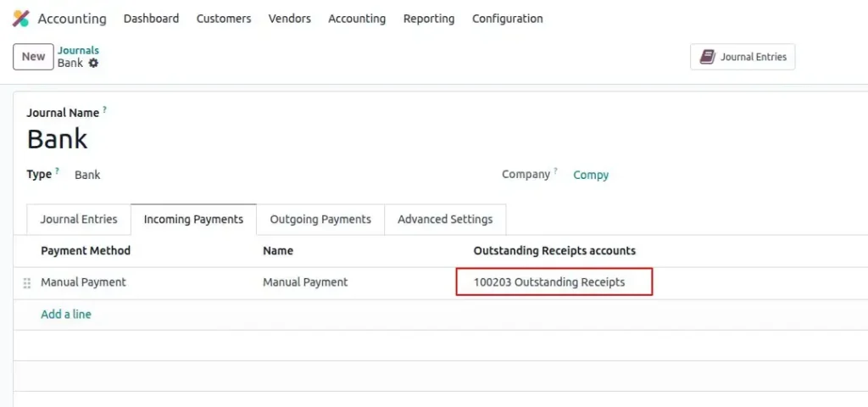Viewport: 868px width, 407px height.
Task: Click the help mark beside Type label
Action: 57,171
